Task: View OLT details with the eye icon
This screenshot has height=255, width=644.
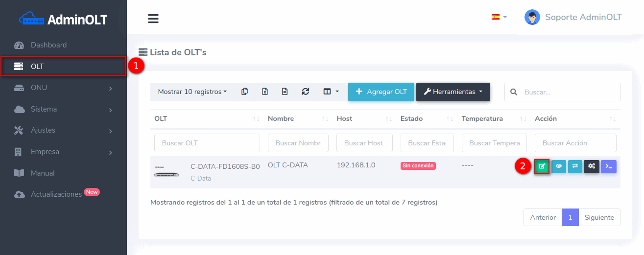Action: (559, 166)
